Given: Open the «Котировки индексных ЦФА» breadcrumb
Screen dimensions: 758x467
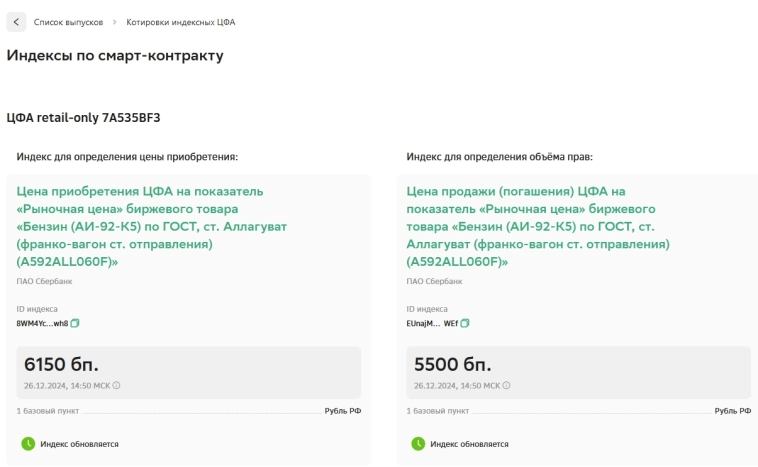Looking at the screenshot, I should coord(181,22).
